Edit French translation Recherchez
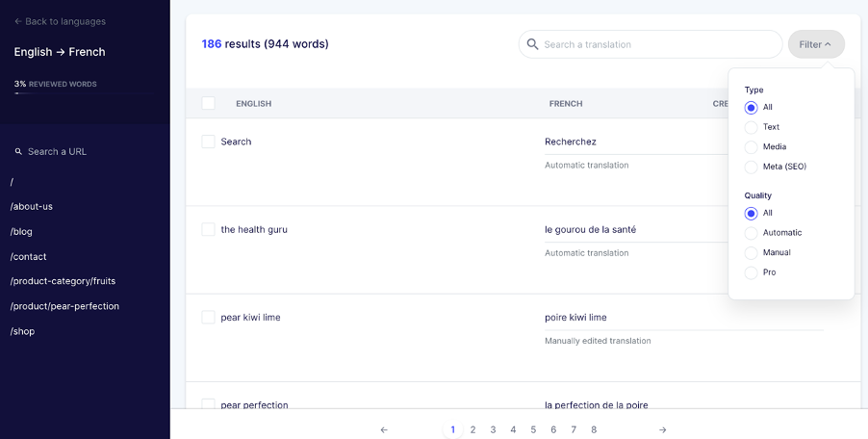Screen dimensions: 868x439 571,142
